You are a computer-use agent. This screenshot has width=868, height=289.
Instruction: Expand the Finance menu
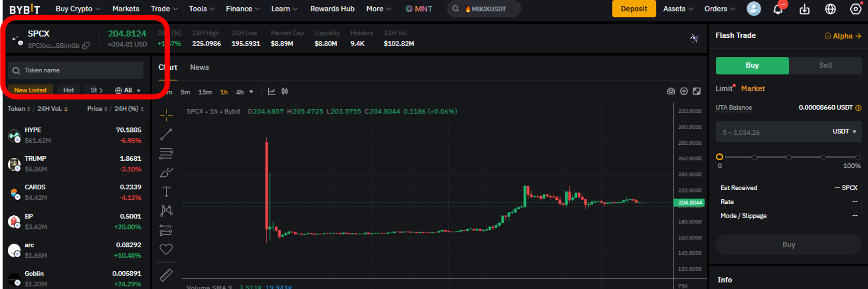pos(243,9)
